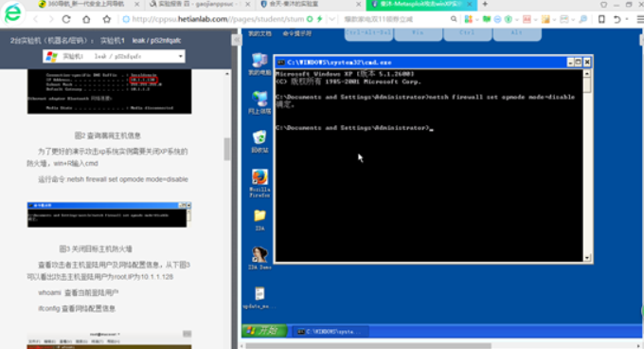Open the firewall command screenshot thumbnail
Image resolution: width=644 pixels, height=349 pixels.
click(x=109, y=214)
